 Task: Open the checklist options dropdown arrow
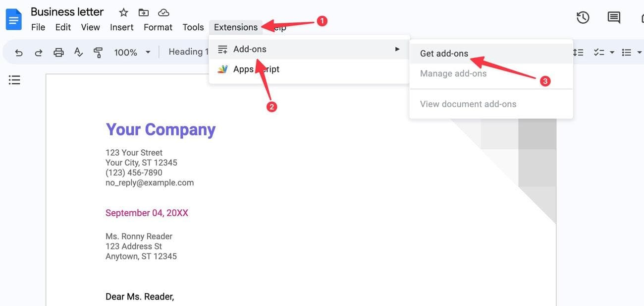pyautogui.click(x=612, y=52)
